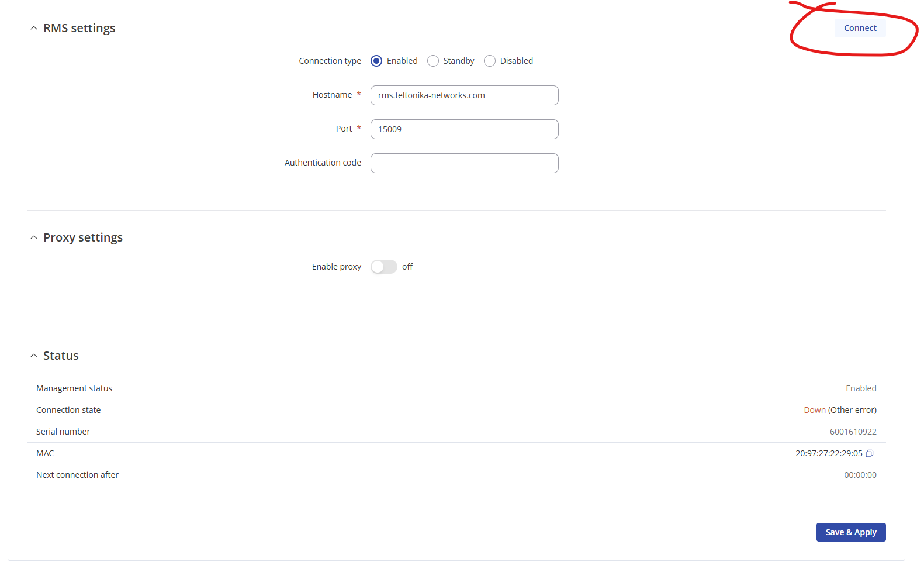Select the Disabled connection type

click(x=490, y=61)
